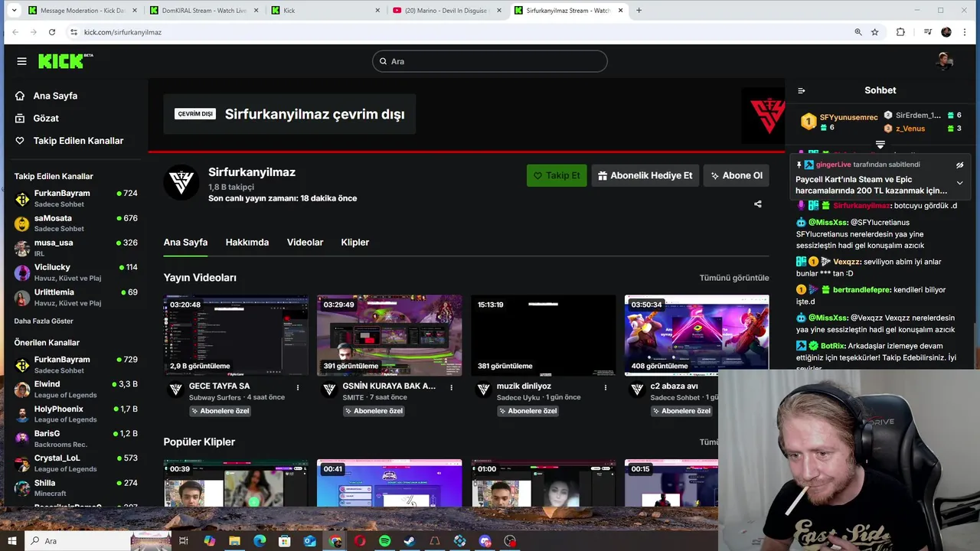Open Chrome zoom magnifier icon in address bar
This screenshot has height=551, width=980.
click(858, 32)
